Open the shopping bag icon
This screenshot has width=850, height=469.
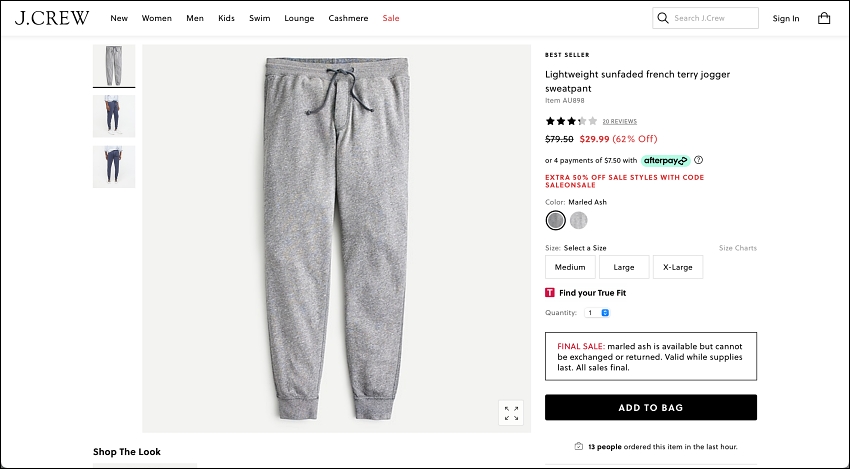(823, 18)
